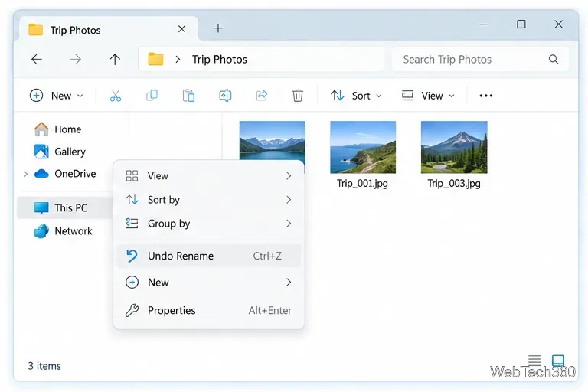Viewport: 588px width, 392px height.
Task: Open the Sort dropdown in toolbar
Action: [356, 96]
